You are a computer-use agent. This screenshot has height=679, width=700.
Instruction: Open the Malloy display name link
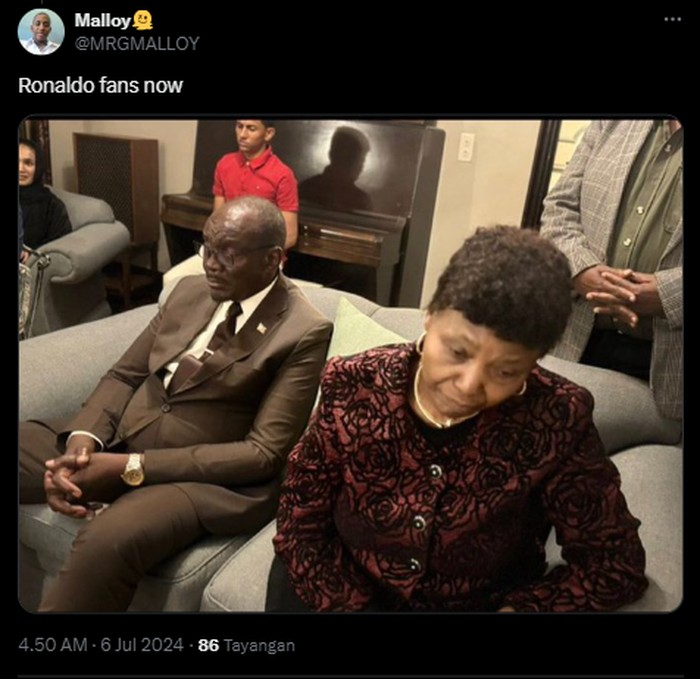tap(102, 20)
